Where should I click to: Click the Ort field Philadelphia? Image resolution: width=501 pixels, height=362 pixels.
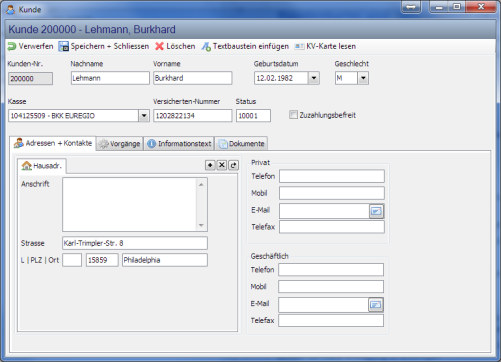(165, 260)
